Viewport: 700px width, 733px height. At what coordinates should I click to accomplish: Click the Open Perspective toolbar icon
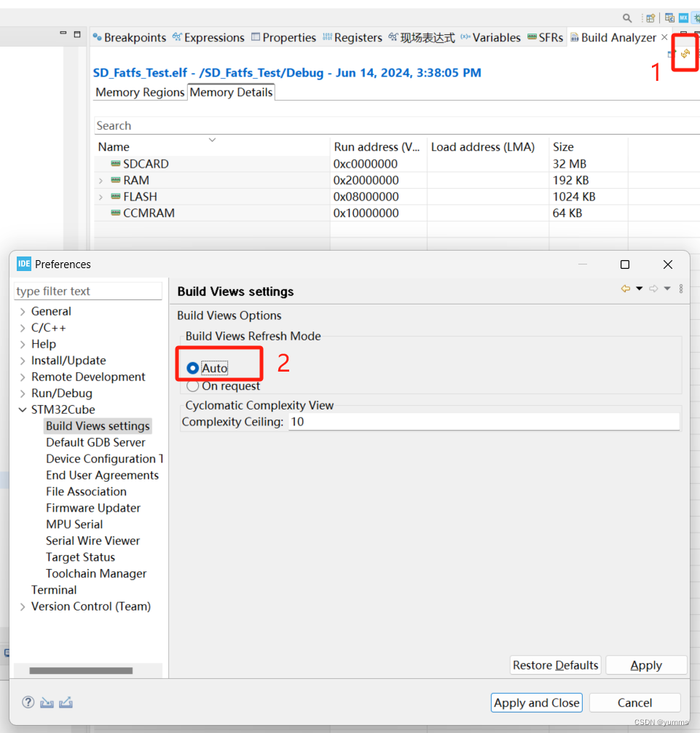pyautogui.click(x=650, y=17)
